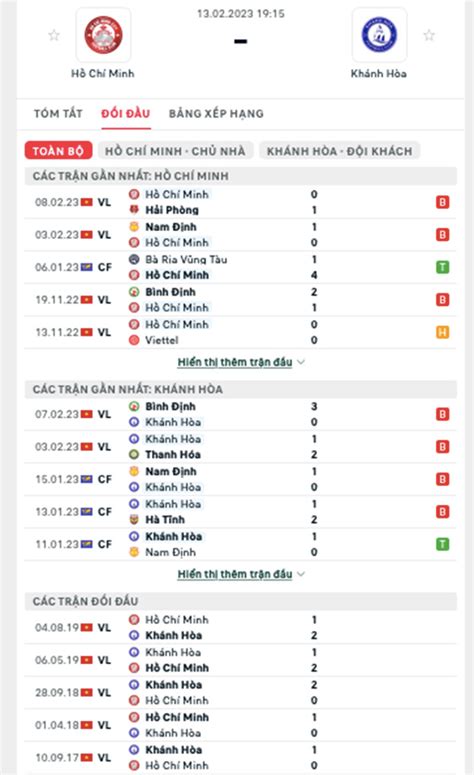Click the chevron beside first Hiển thị thêm trận đấu
This screenshot has height=775, width=474.
coord(301,362)
